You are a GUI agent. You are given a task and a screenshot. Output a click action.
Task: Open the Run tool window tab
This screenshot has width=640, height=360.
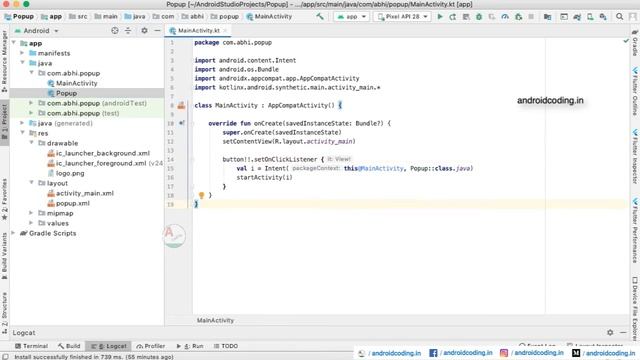coord(190,346)
